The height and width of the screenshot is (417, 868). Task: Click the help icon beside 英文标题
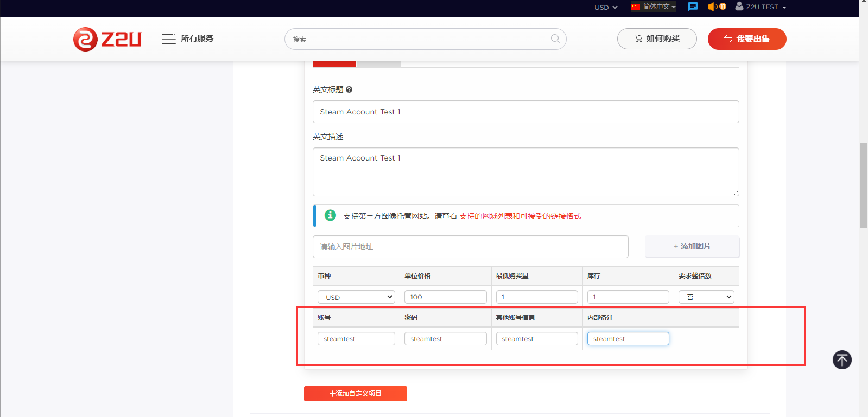pos(349,89)
